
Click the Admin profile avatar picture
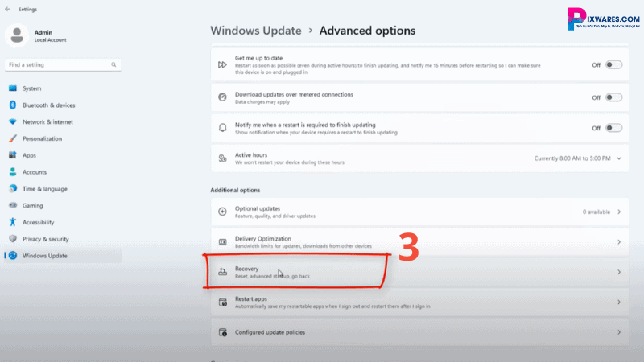tap(17, 35)
